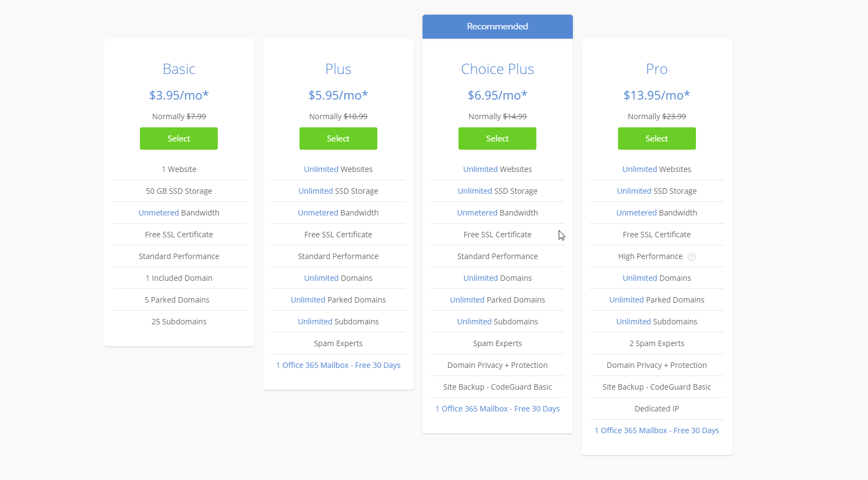Click Unlimited Websites in Plus plan
The image size is (868, 480).
click(338, 169)
